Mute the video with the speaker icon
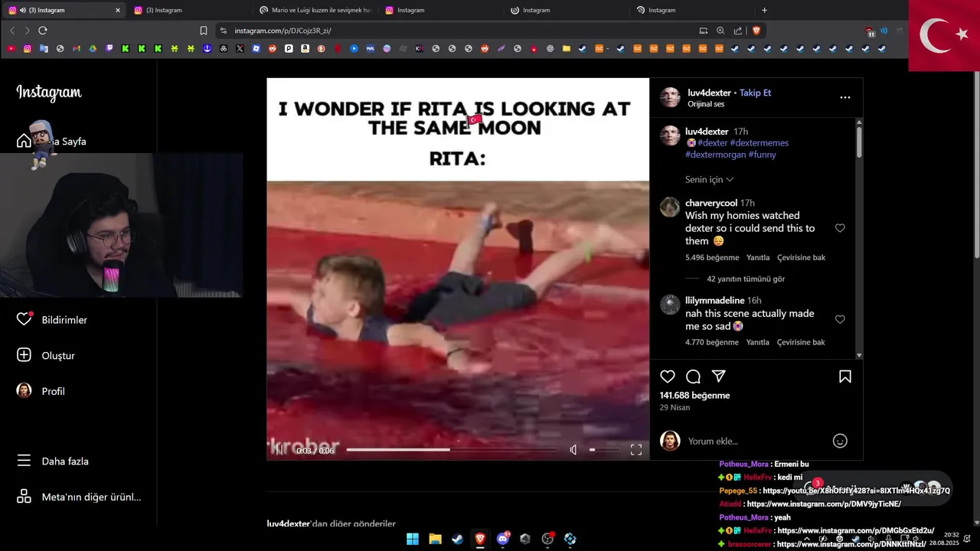 tap(573, 450)
